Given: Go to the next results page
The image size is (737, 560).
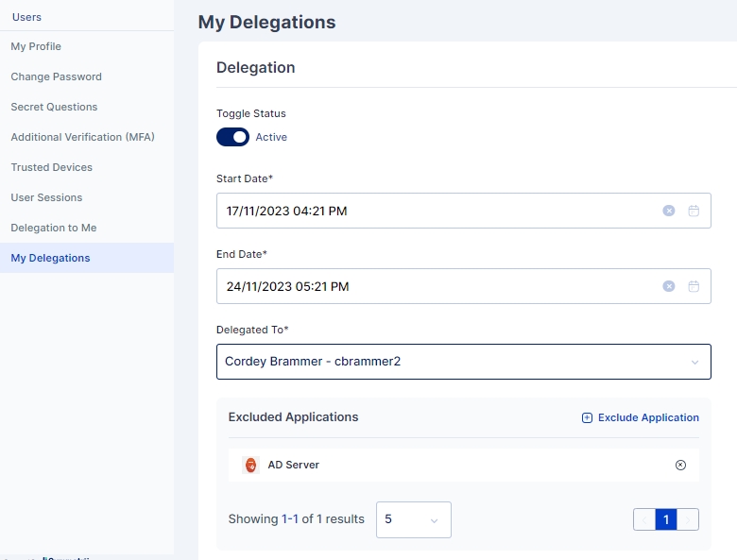Looking at the screenshot, I should [x=689, y=519].
